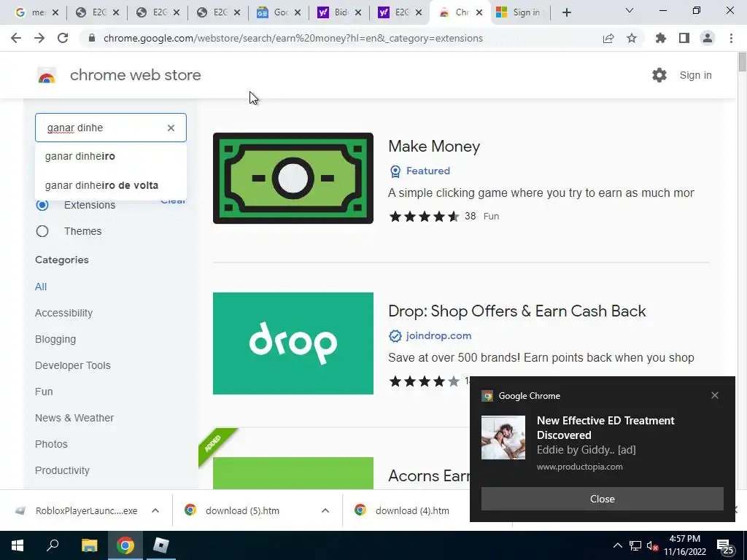Image resolution: width=747 pixels, height=560 pixels.
Task: Open the Windows Start menu
Action: click(x=18, y=545)
